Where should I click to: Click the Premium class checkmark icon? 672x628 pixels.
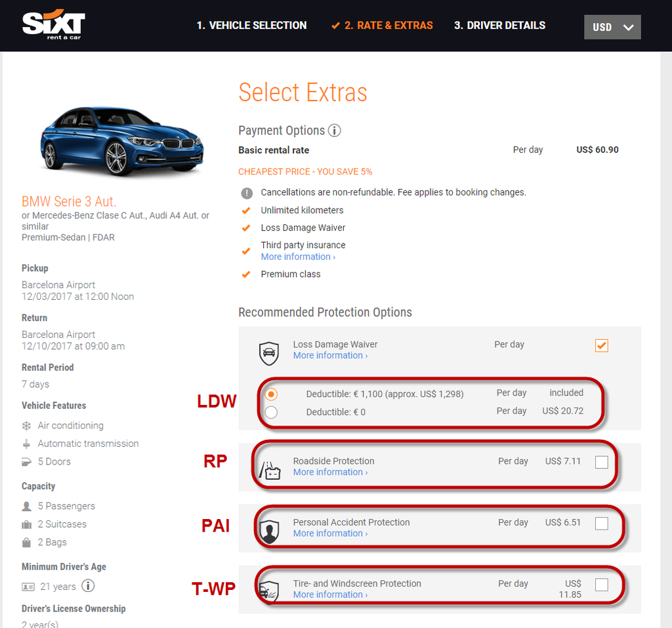[246, 274]
